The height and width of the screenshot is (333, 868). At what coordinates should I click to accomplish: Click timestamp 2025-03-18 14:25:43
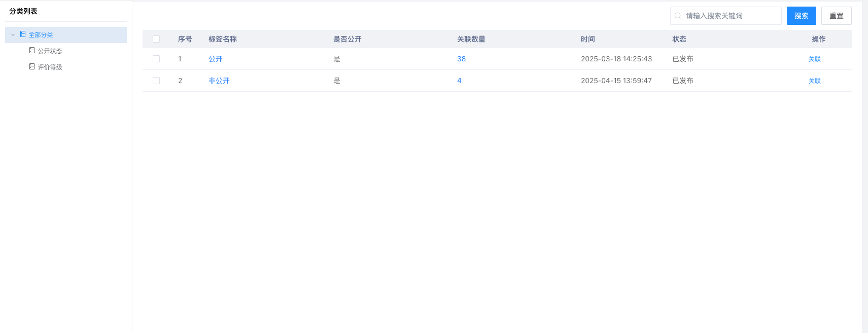616,59
